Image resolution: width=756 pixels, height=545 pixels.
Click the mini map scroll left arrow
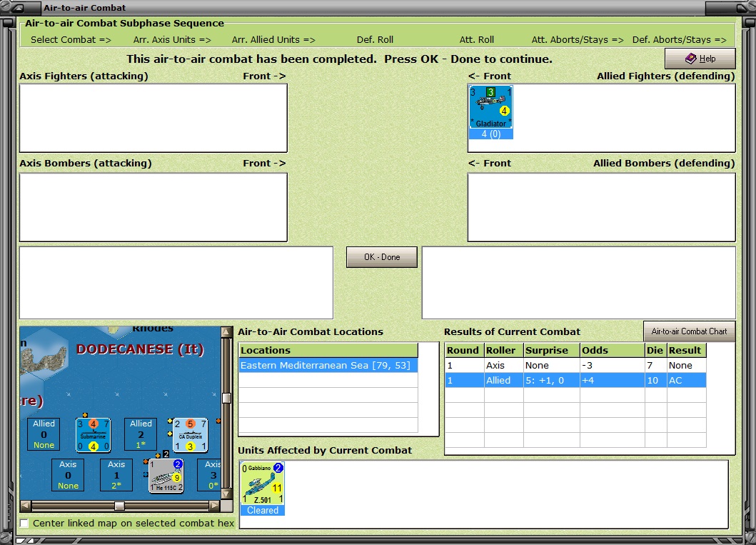pyautogui.click(x=26, y=506)
